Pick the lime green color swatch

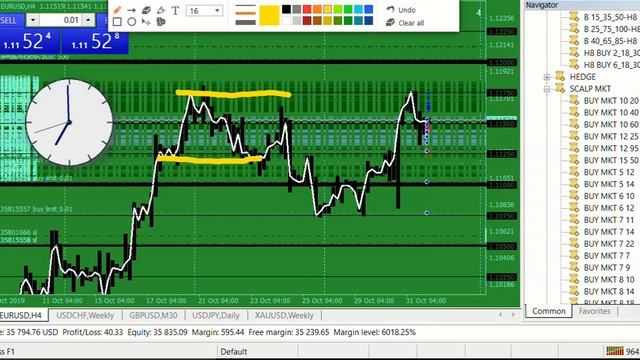tap(338, 9)
